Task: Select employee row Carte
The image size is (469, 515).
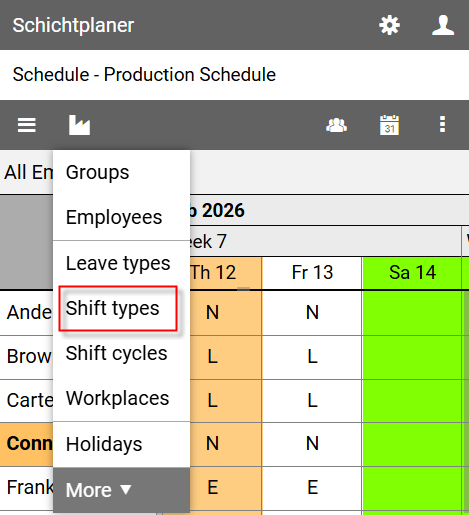Action: click(x=27, y=401)
